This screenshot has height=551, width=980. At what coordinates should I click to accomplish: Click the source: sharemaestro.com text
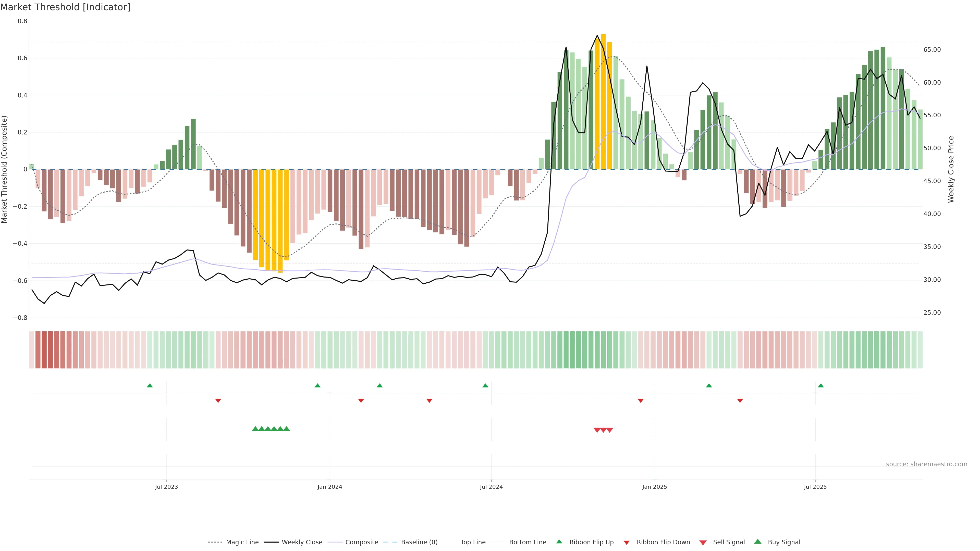coord(926,464)
